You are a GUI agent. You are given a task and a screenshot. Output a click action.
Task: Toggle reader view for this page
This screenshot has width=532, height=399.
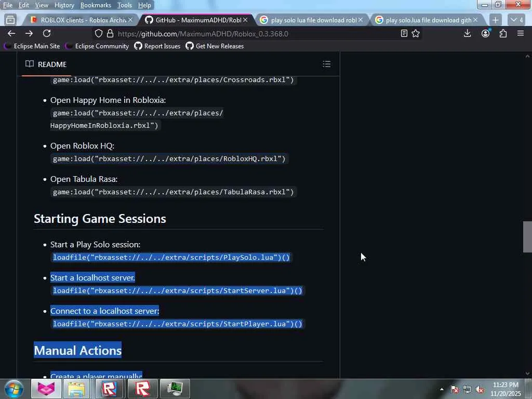(404, 34)
